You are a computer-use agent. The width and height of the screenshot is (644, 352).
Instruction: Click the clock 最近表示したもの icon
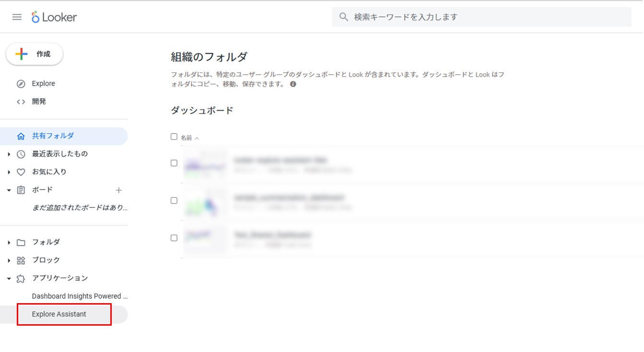click(21, 154)
